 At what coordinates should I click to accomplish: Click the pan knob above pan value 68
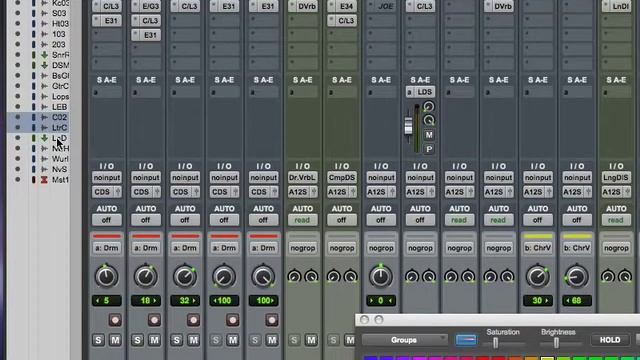577,277
